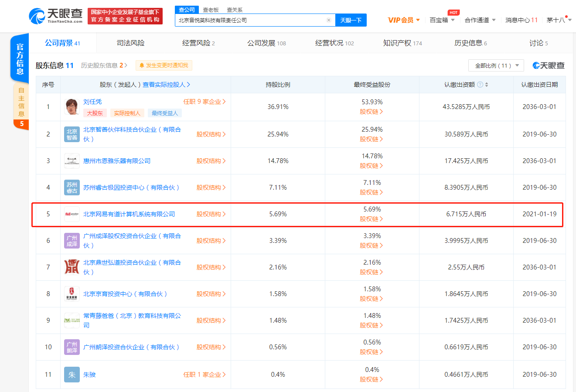
Task: Open the VIP会员 dropdown
Action: pos(404,20)
